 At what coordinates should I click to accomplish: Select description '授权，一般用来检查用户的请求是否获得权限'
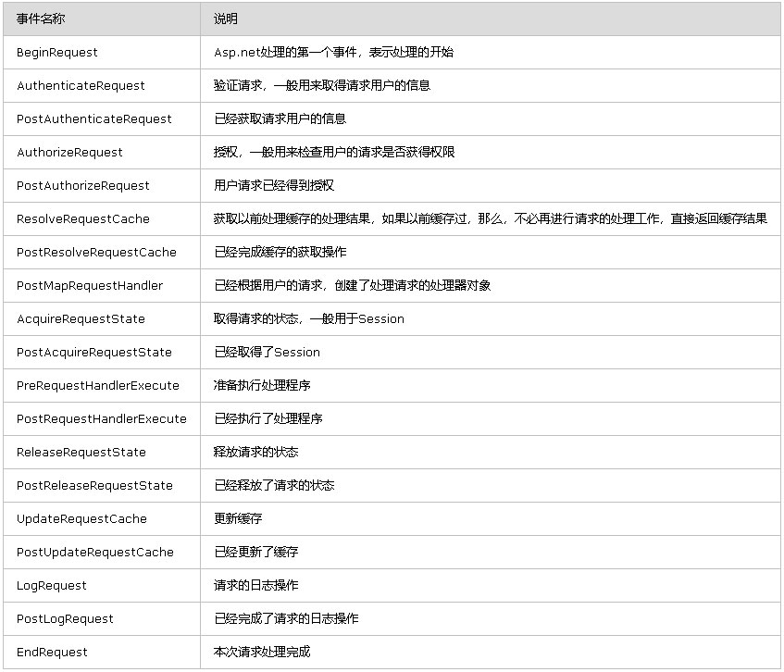[334, 153]
